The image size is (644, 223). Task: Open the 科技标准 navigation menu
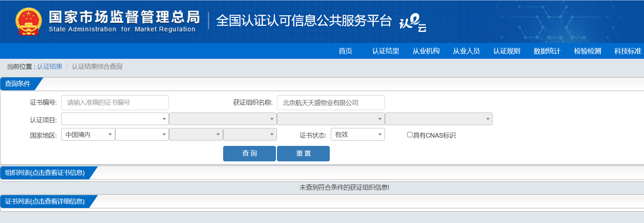tap(627, 51)
